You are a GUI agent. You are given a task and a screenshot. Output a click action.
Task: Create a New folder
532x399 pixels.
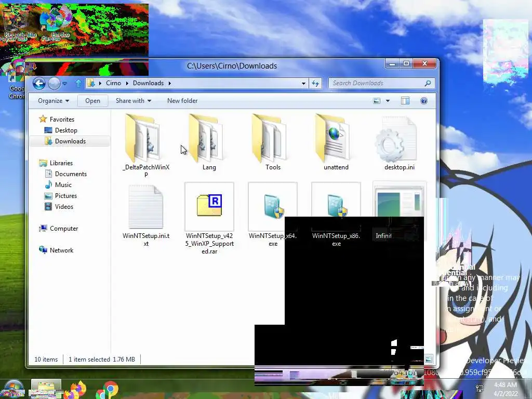(x=182, y=101)
